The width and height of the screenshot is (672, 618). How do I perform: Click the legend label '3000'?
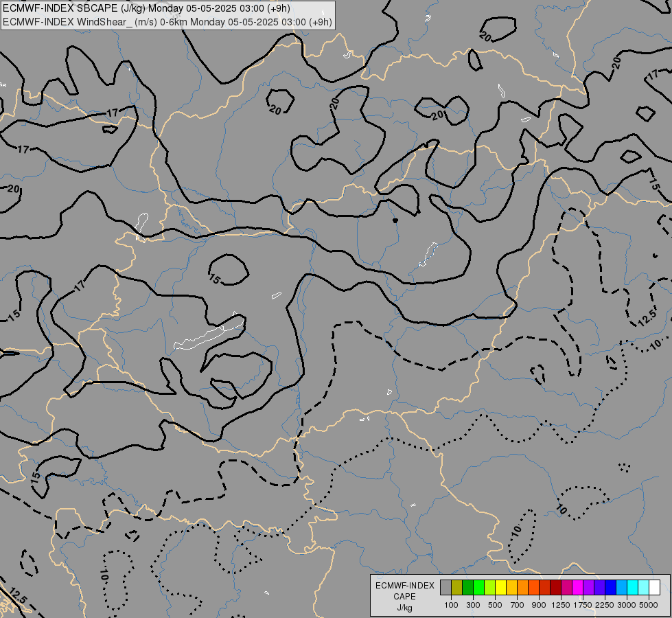627,605
